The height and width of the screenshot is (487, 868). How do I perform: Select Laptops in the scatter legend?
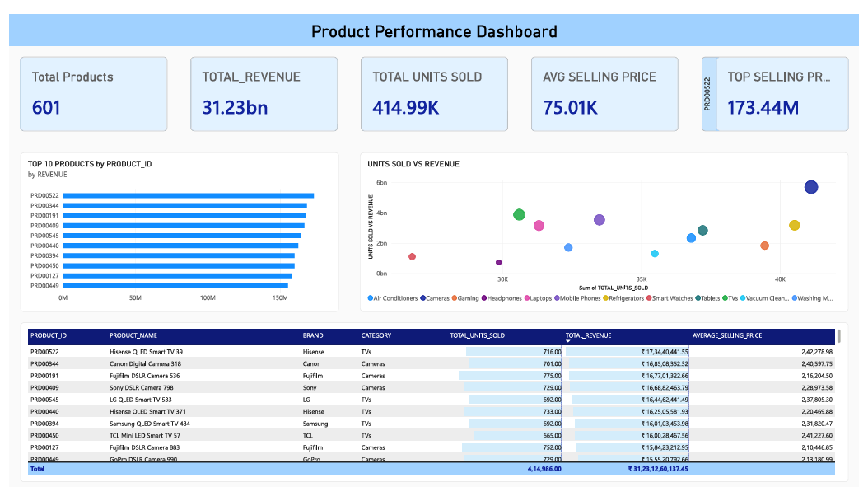(538, 298)
